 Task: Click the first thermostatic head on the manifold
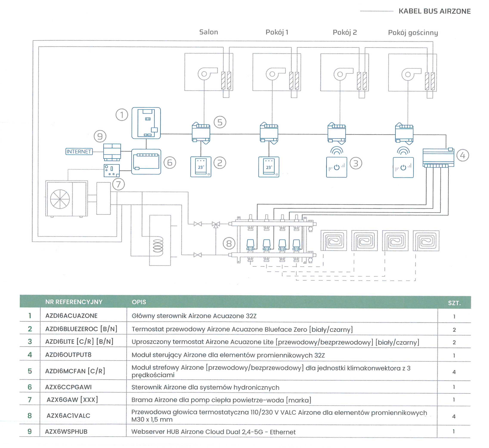[x=250, y=245]
